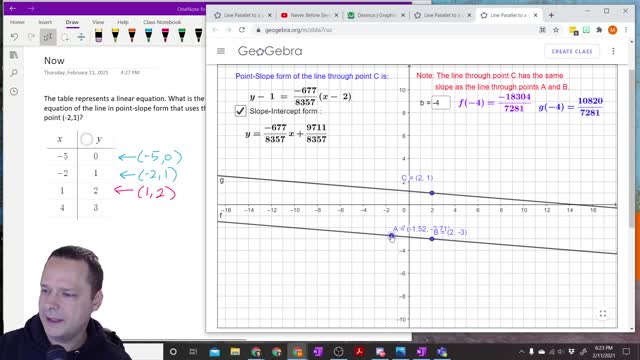Select the text/object selection tool in OneNote
The width and height of the screenshot is (640, 360).
click(48, 37)
